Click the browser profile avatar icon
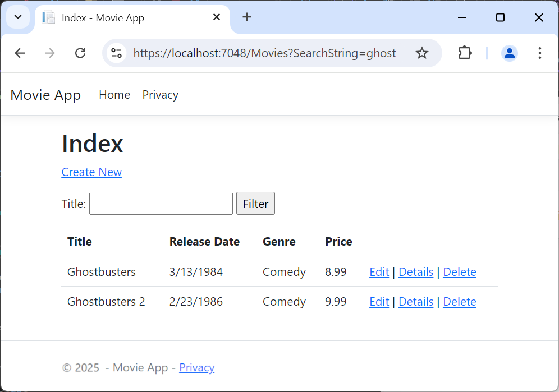559x392 pixels. [x=509, y=53]
